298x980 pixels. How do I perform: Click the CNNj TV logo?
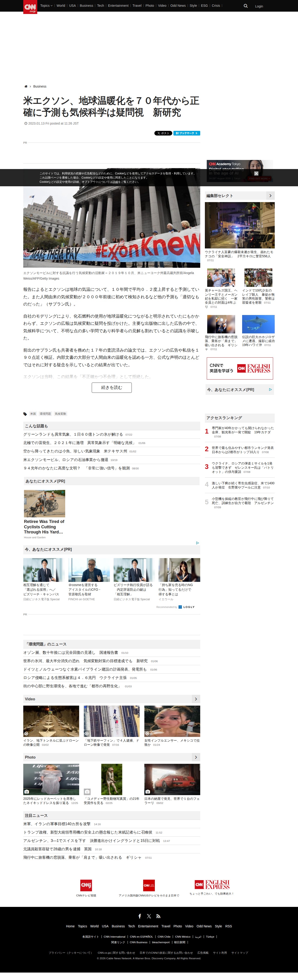pos(86,885)
